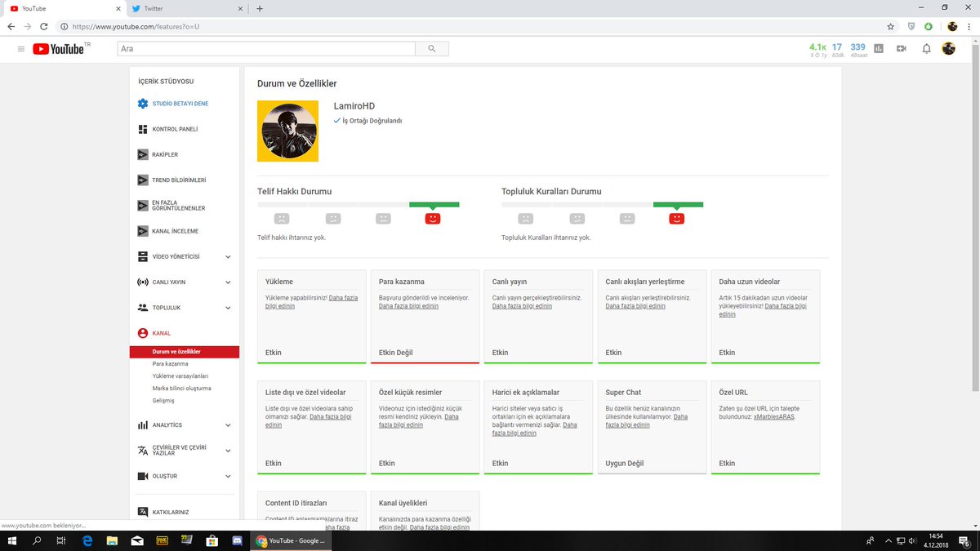The image size is (980, 551).
Task: Bookmark this page with the star icon
Action: pyautogui.click(x=890, y=26)
